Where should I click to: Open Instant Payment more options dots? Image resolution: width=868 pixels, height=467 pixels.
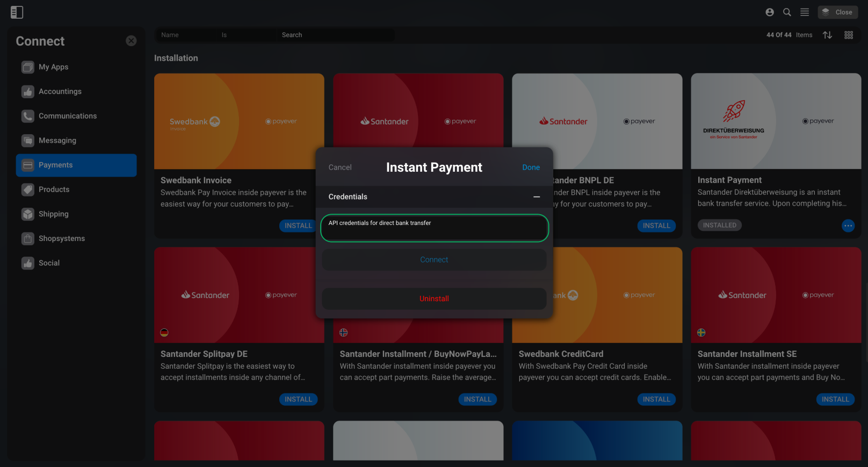click(848, 226)
